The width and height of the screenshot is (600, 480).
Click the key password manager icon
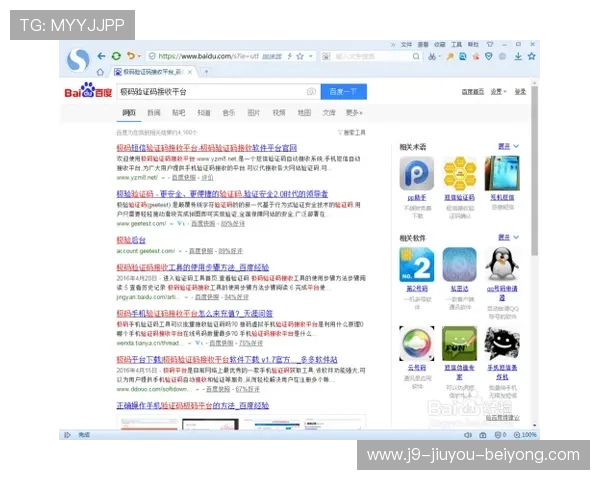coord(450,57)
